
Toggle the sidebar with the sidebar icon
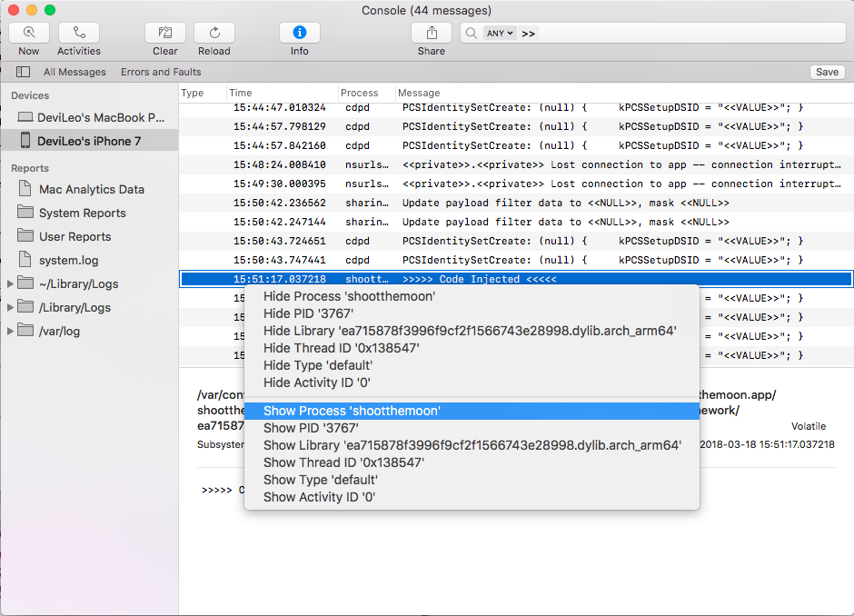click(23, 72)
